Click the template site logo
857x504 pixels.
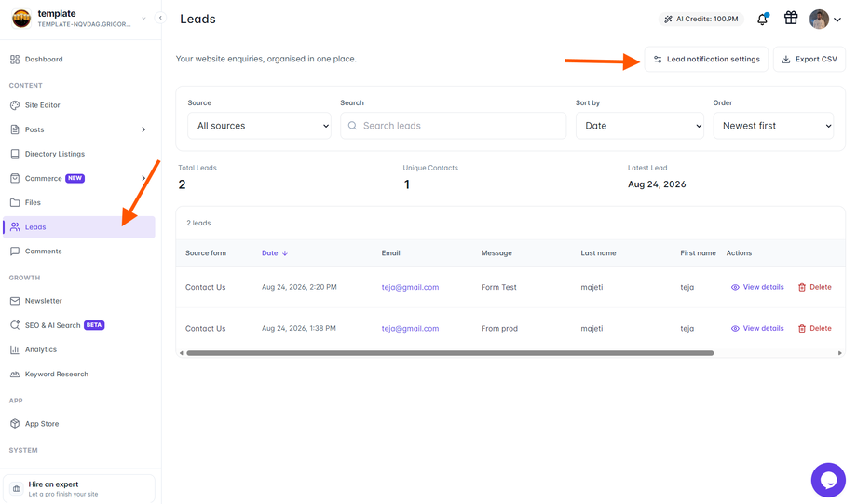point(21,19)
